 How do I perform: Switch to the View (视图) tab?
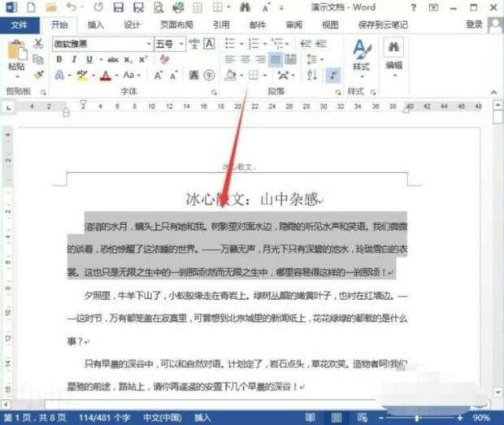tap(330, 24)
